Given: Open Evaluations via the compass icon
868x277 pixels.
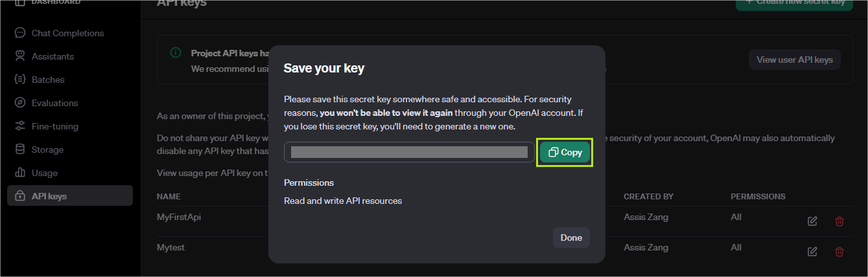Looking at the screenshot, I should point(20,103).
